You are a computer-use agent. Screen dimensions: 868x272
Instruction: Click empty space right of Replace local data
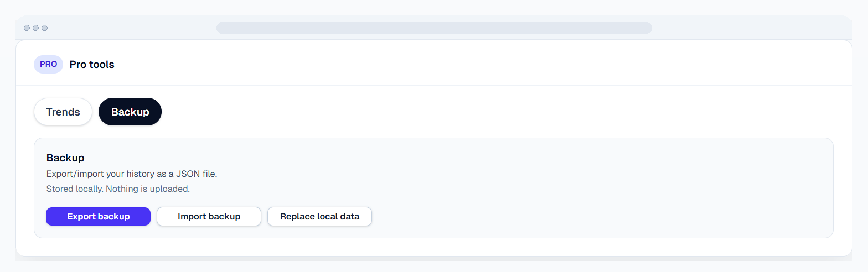pos(554,217)
